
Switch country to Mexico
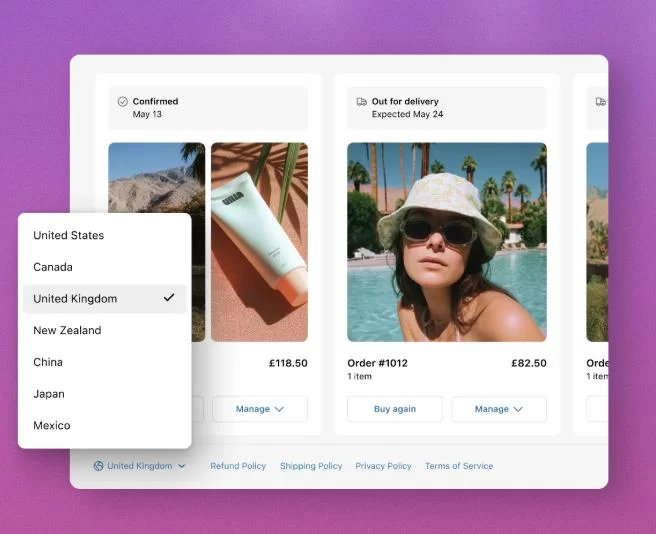coord(52,425)
